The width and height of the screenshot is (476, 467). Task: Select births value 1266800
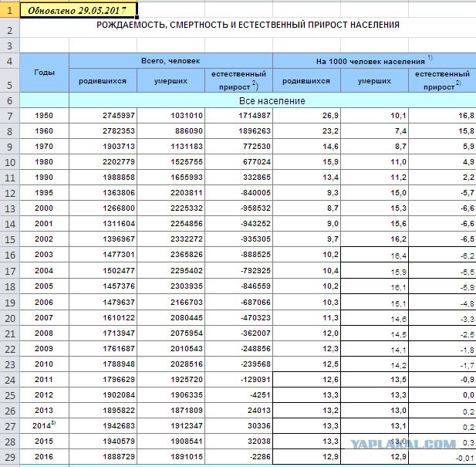tap(103, 208)
